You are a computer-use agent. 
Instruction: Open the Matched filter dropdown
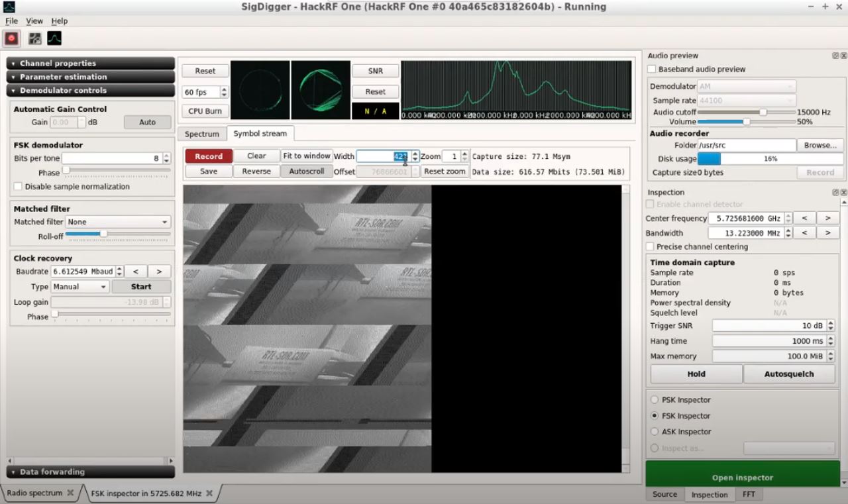118,222
